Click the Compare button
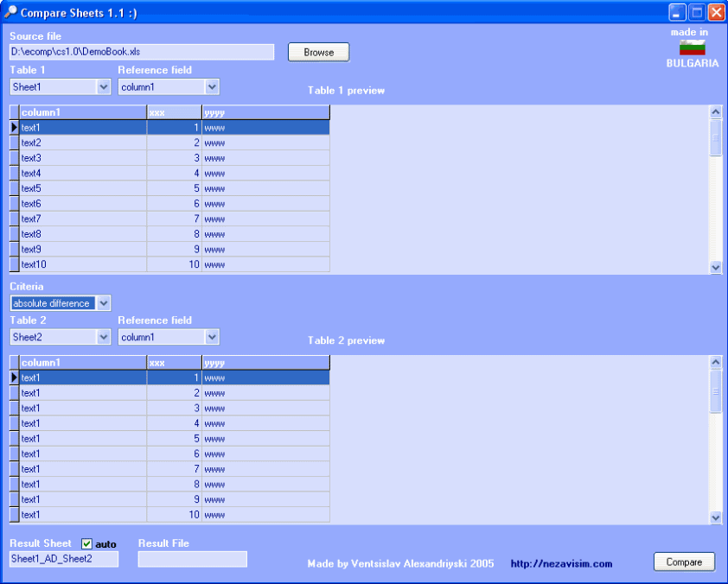The height and width of the screenshot is (584, 728). click(684, 562)
